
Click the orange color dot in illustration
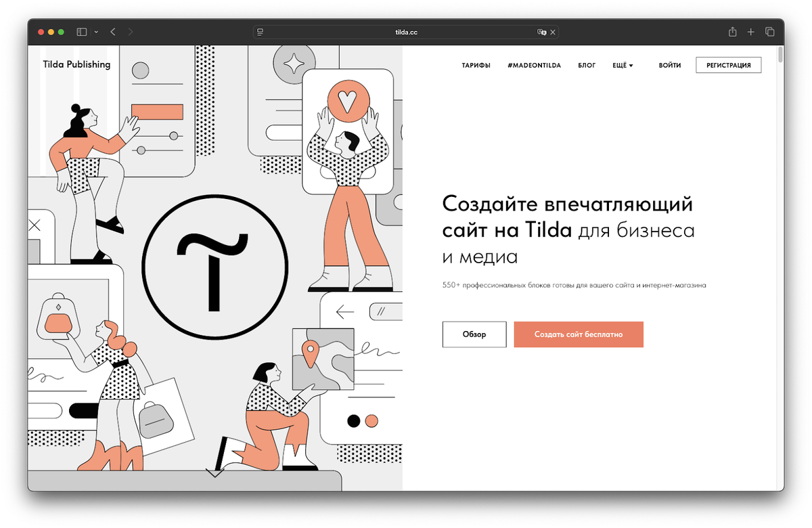[371, 421]
